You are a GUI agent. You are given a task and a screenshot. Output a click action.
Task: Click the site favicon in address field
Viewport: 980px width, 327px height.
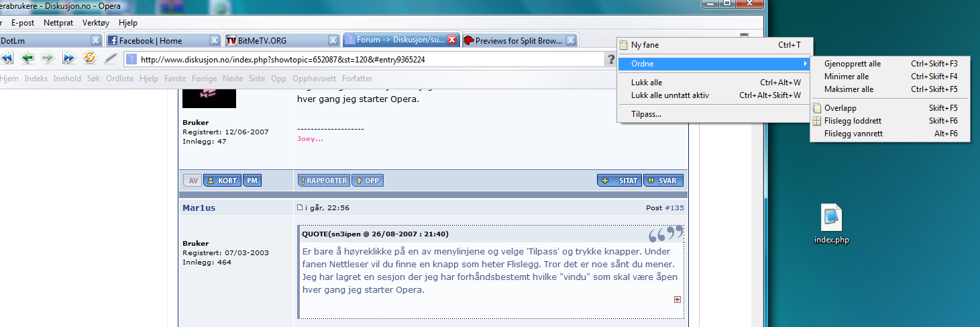[131, 59]
